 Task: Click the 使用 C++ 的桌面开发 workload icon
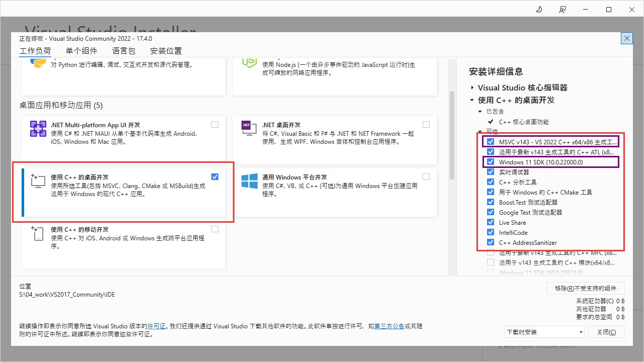39,181
